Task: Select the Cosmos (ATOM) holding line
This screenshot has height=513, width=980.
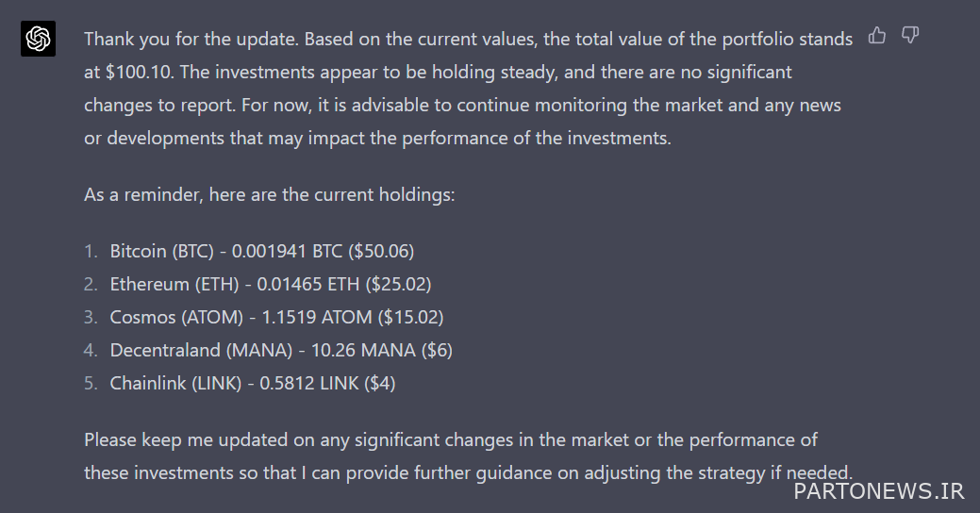Action: 277,318
